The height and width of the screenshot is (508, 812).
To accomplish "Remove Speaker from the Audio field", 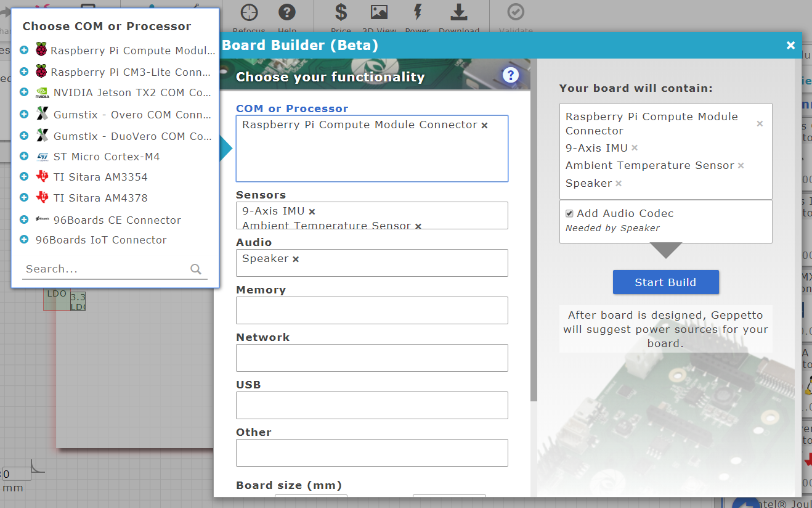I will (296, 259).
